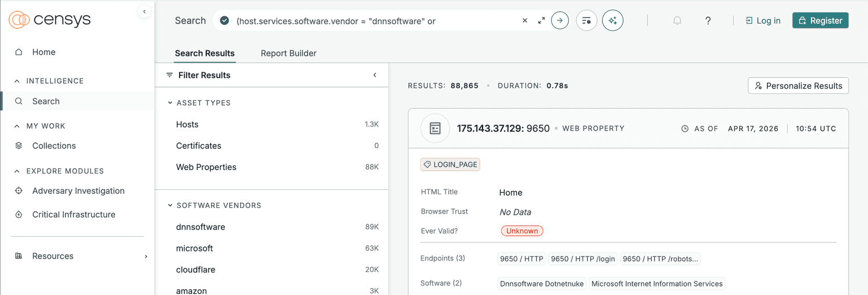The image size is (868, 295).
Task: Collapse the Filter Results panel
Action: pyautogui.click(x=375, y=75)
